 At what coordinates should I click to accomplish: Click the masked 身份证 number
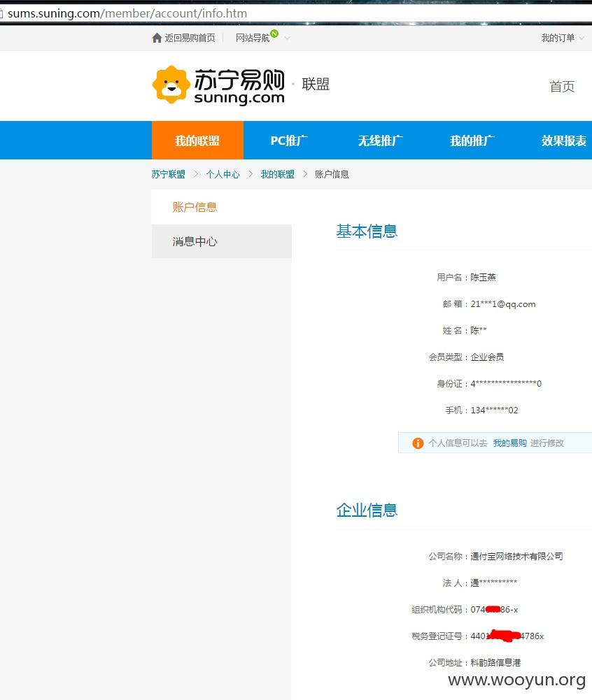(x=506, y=383)
